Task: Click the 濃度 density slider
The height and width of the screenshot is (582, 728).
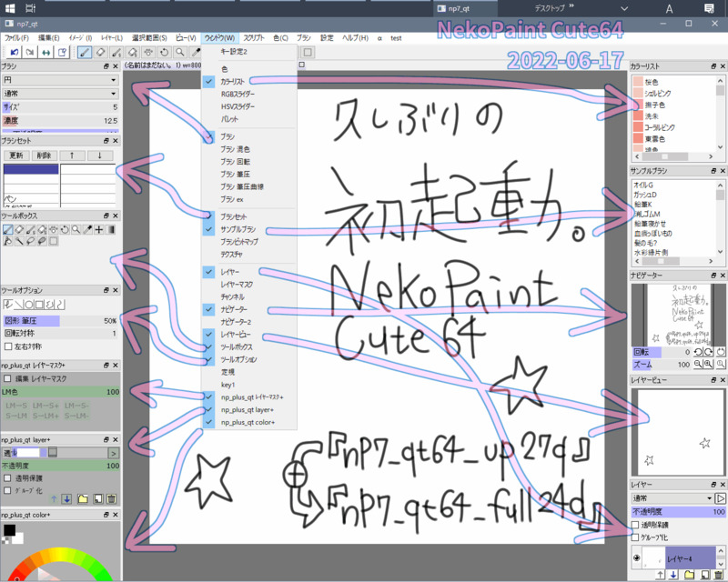Action: pyautogui.click(x=60, y=121)
